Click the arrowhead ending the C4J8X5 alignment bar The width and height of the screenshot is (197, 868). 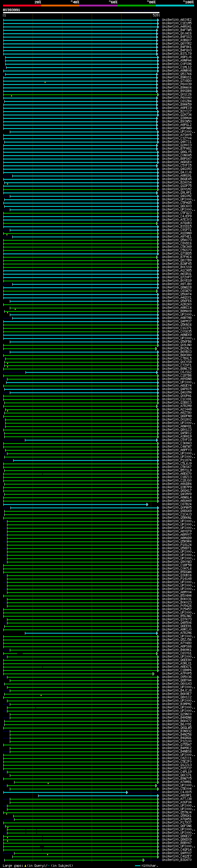127,792
